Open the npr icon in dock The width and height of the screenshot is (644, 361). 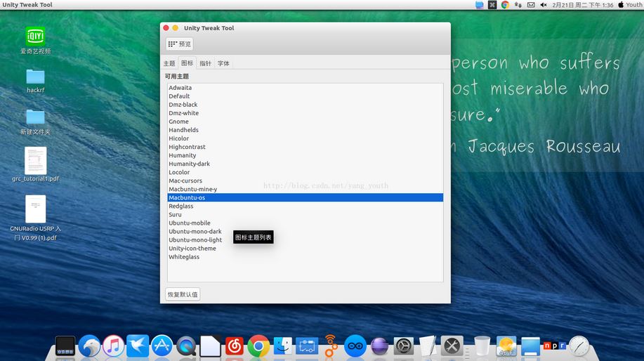(555, 346)
